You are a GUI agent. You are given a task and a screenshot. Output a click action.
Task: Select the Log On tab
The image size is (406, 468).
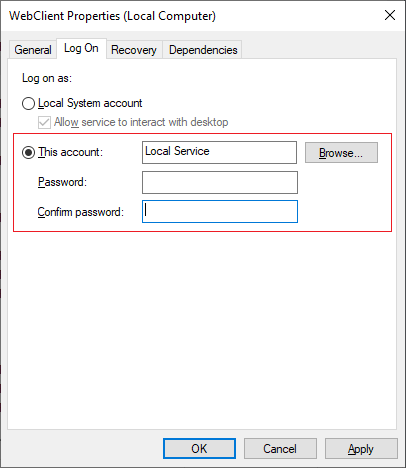click(x=81, y=49)
